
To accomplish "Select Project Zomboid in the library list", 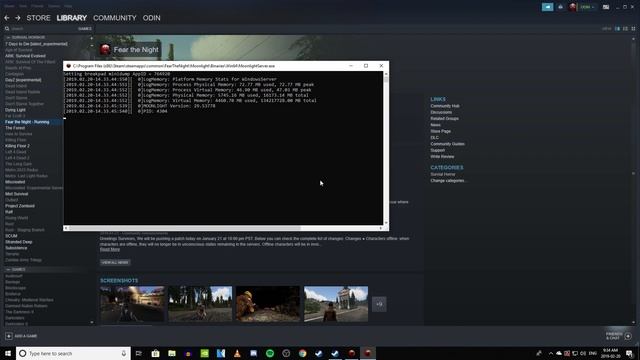I will click(x=20, y=206).
